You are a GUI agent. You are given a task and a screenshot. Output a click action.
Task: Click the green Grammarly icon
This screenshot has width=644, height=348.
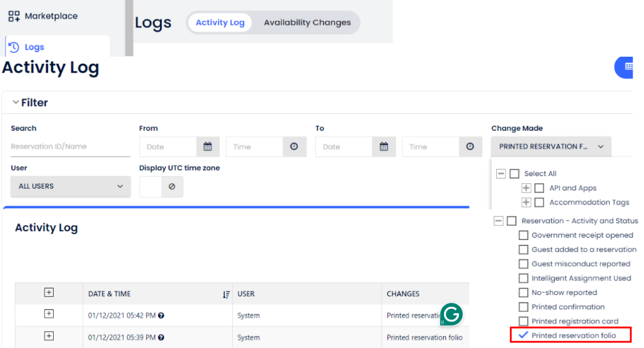(x=451, y=314)
